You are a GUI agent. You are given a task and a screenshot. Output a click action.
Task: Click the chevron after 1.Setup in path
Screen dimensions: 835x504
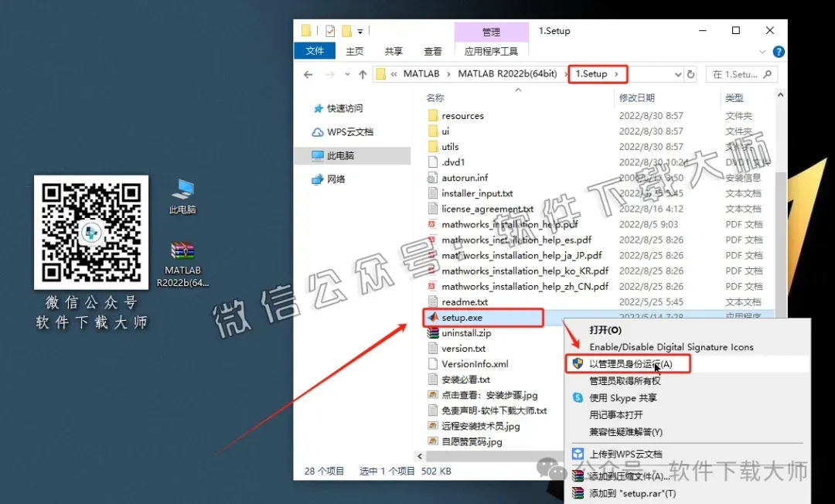[617, 74]
